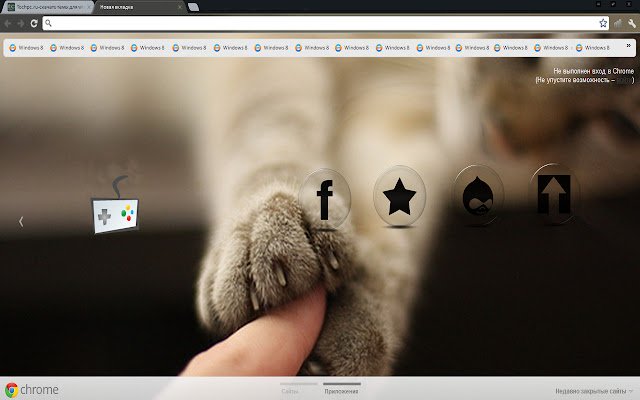The height and width of the screenshot is (400, 640).
Task: Reload the page with the refresh icon
Action: coord(34,24)
